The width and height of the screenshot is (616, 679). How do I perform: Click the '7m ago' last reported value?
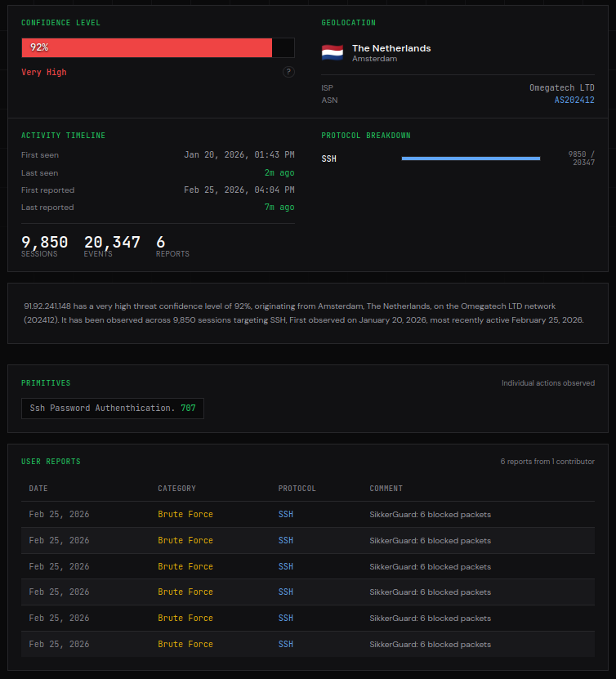coord(279,208)
